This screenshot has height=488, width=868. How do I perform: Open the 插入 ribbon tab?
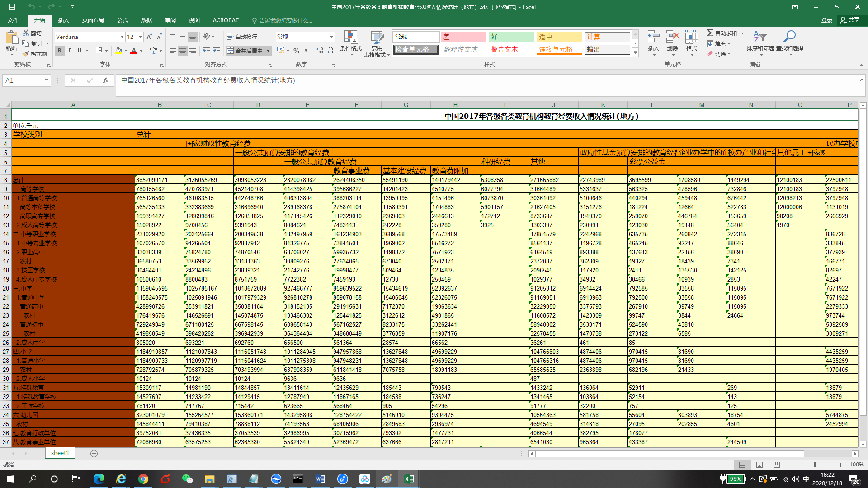63,20
